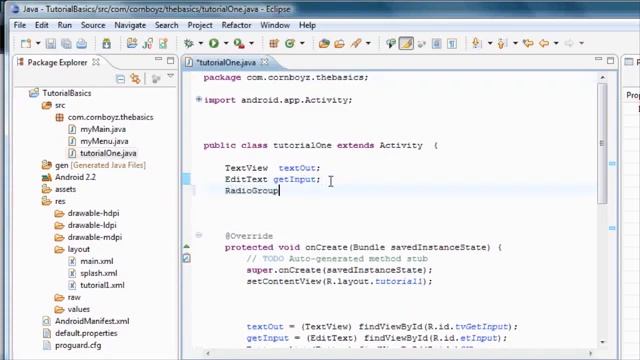Viewport: 640px width, 360px height.
Task: Open the Navigate menu
Action: (130, 25)
